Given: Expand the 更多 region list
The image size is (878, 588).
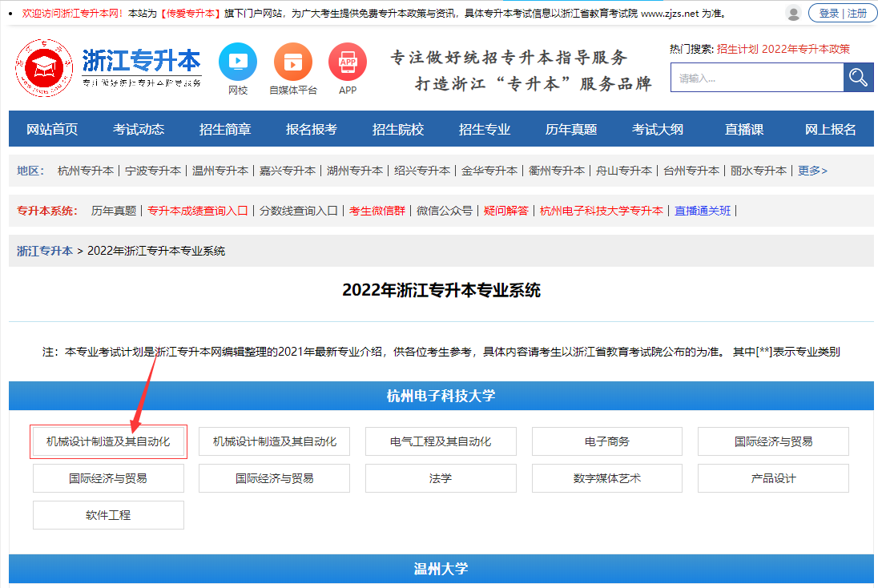Looking at the screenshot, I should (812, 171).
